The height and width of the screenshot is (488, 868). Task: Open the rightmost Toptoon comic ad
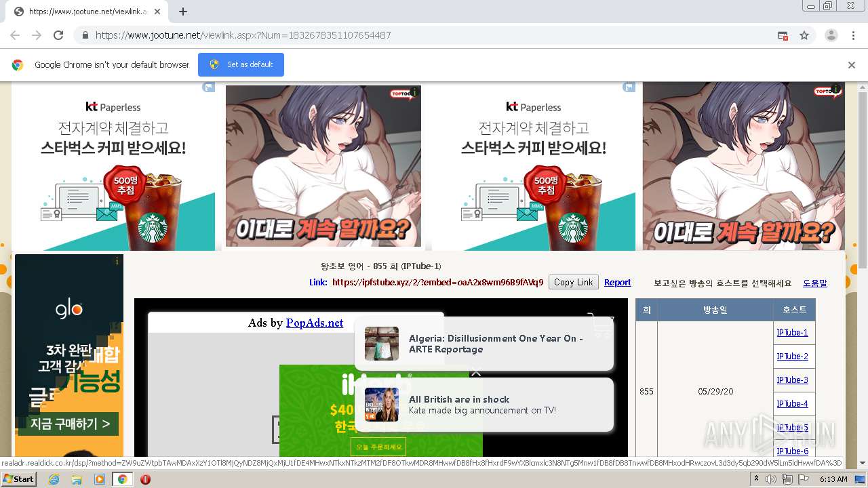[x=744, y=167]
